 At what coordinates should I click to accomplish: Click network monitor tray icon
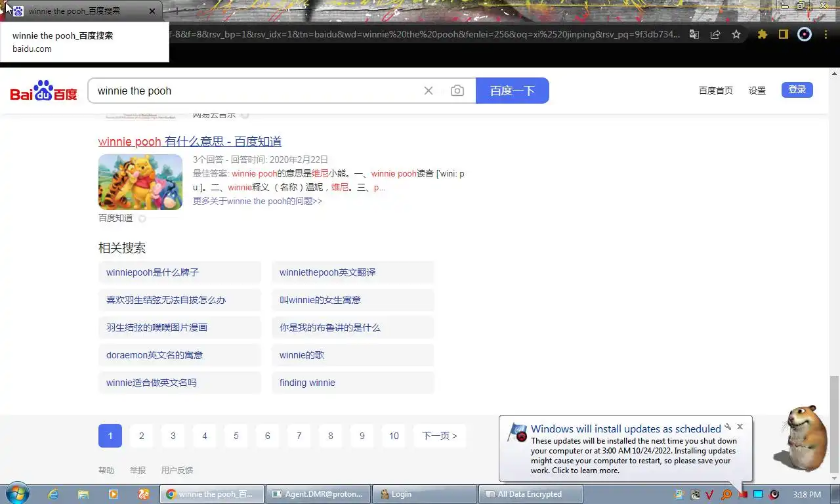click(758, 494)
